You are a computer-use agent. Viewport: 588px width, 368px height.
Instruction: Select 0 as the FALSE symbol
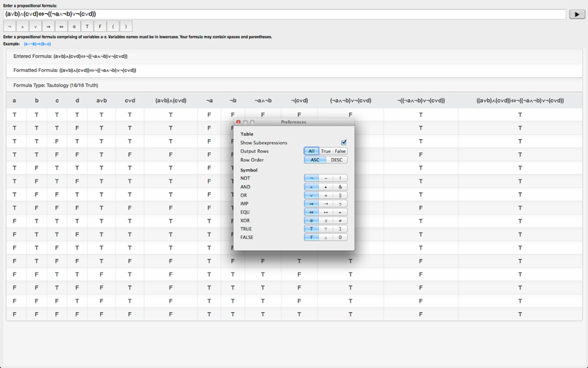[x=340, y=237]
